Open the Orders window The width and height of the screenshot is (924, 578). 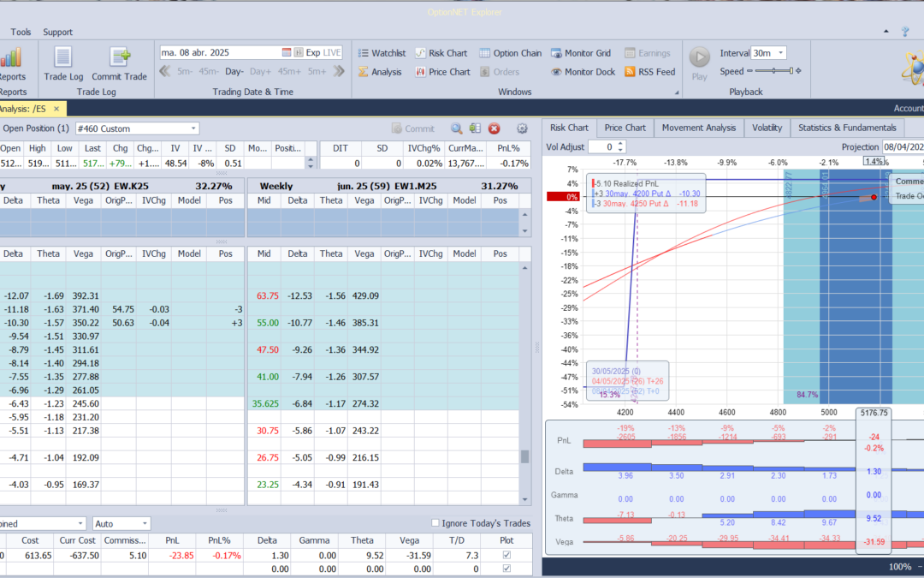pos(500,72)
